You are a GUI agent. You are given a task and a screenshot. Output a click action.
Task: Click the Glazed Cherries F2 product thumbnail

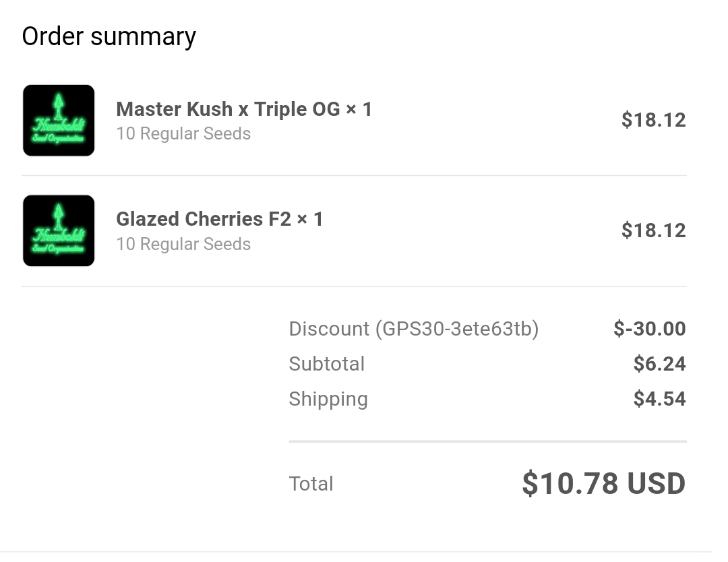click(x=59, y=230)
